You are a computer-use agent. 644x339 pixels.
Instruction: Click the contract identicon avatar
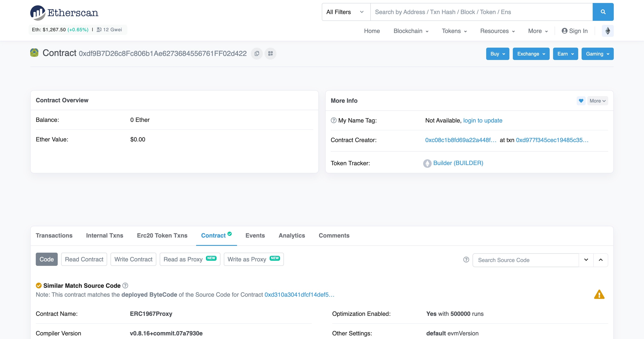(x=34, y=53)
